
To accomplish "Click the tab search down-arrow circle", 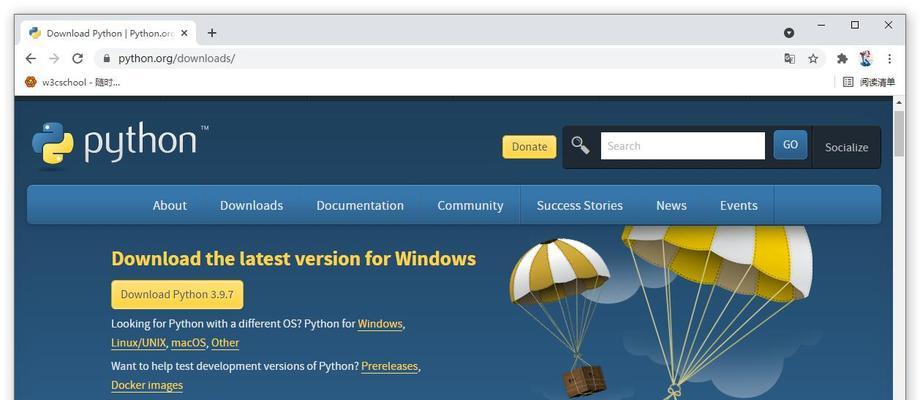I will (789, 33).
